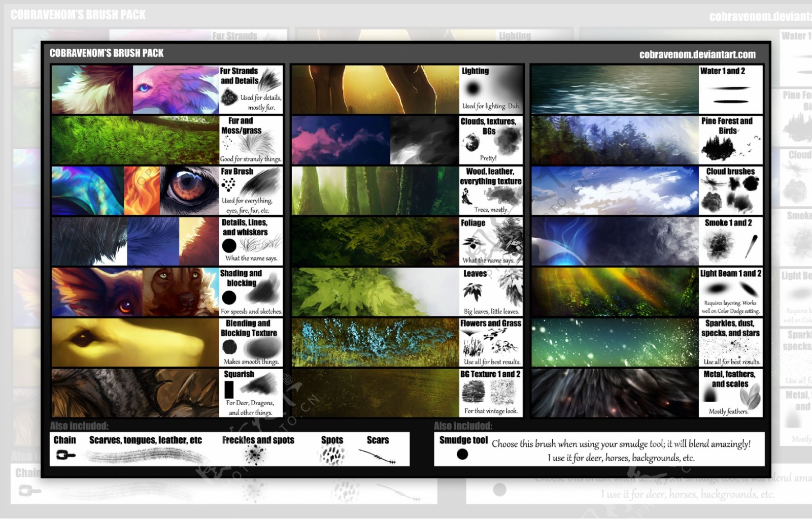This screenshot has width=812, height=519.
Task: Open the pink wolf fur sample image
Action: 176,89
